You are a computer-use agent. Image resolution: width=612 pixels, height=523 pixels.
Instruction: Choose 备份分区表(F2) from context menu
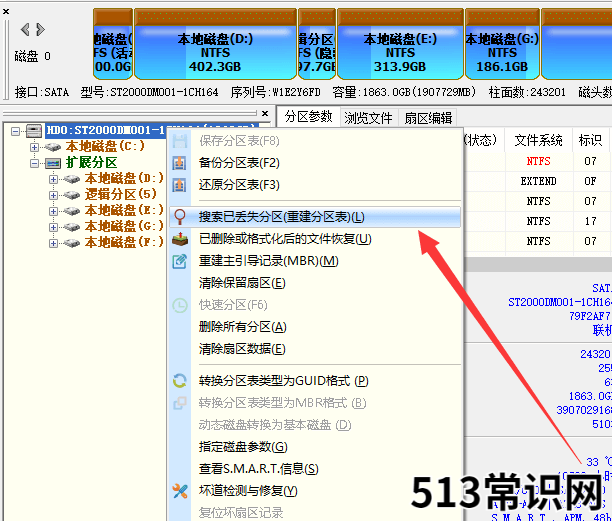(x=315, y=163)
